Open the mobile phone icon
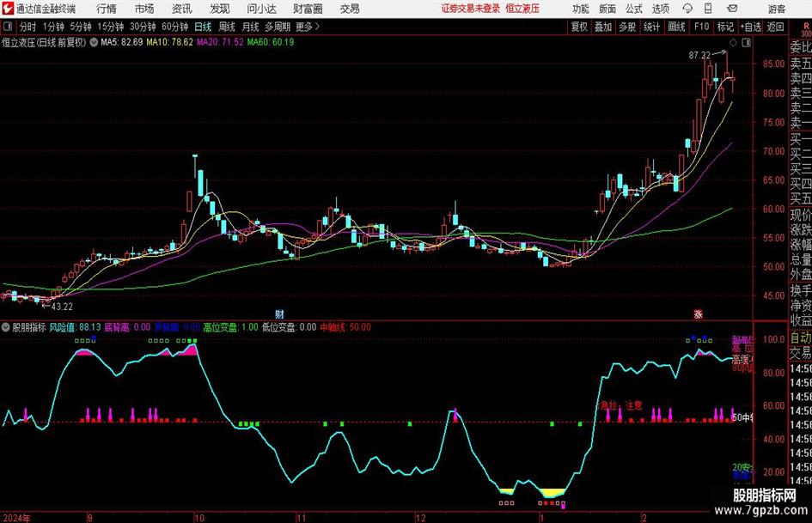Image resolution: width=812 pixels, height=523 pixels. pos(708,9)
